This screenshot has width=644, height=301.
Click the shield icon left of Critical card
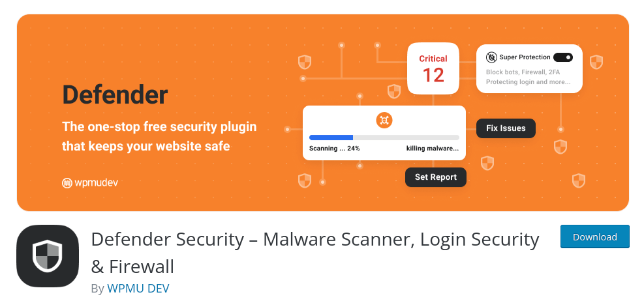pos(394,91)
